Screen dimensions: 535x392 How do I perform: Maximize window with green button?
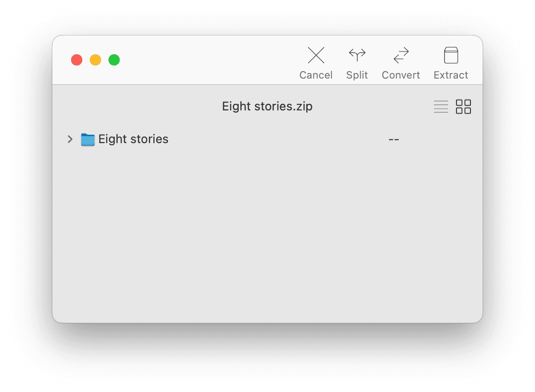114,60
